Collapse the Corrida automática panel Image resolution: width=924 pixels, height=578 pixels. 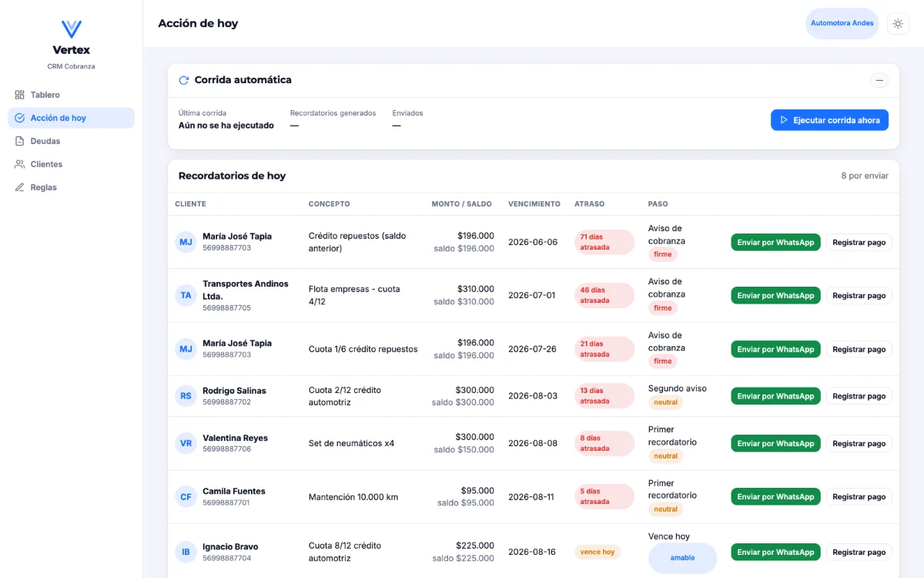[879, 80]
